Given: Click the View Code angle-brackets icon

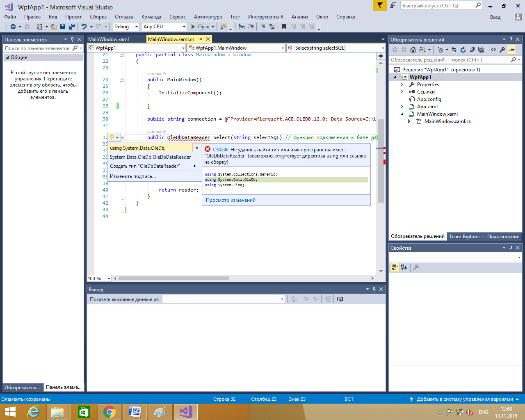Looking at the screenshot, I should 493,50.
